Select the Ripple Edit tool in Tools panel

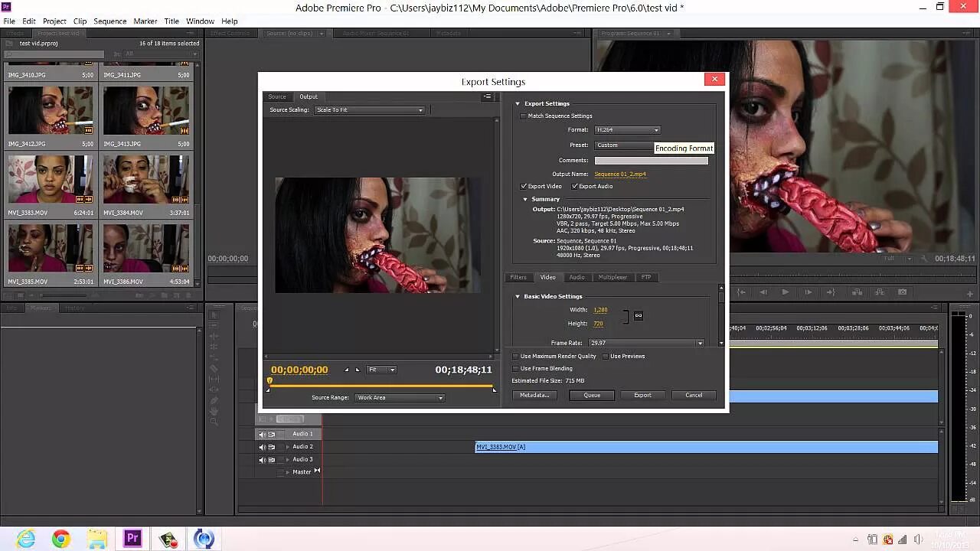214,336
